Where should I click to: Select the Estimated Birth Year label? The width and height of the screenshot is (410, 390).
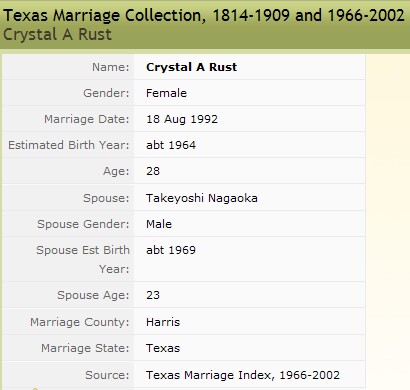[x=69, y=145]
